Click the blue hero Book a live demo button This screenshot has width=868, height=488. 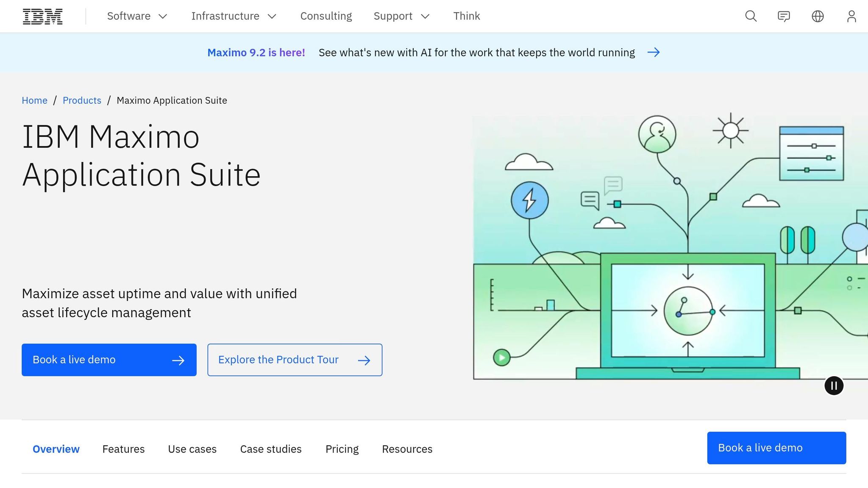109,360
